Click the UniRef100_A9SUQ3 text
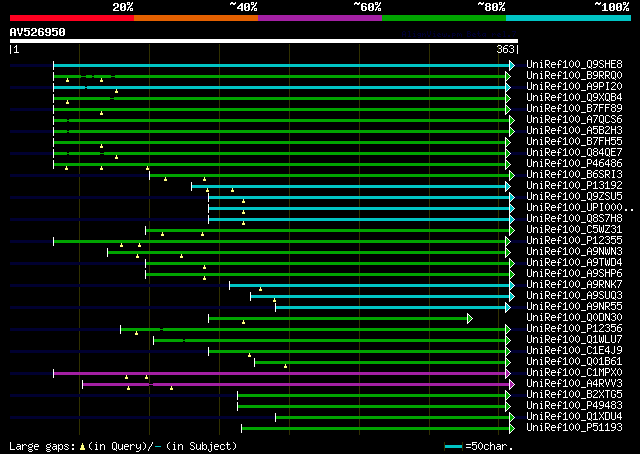The width and height of the screenshot is (640, 454). point(574,296)
